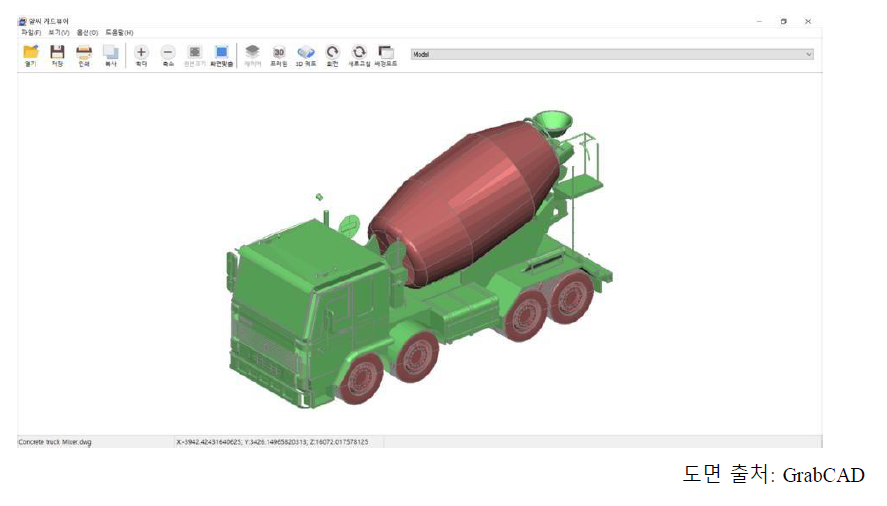Fit the drawing to screen with blue square icon
887x506 pixels.
(222, 56)
